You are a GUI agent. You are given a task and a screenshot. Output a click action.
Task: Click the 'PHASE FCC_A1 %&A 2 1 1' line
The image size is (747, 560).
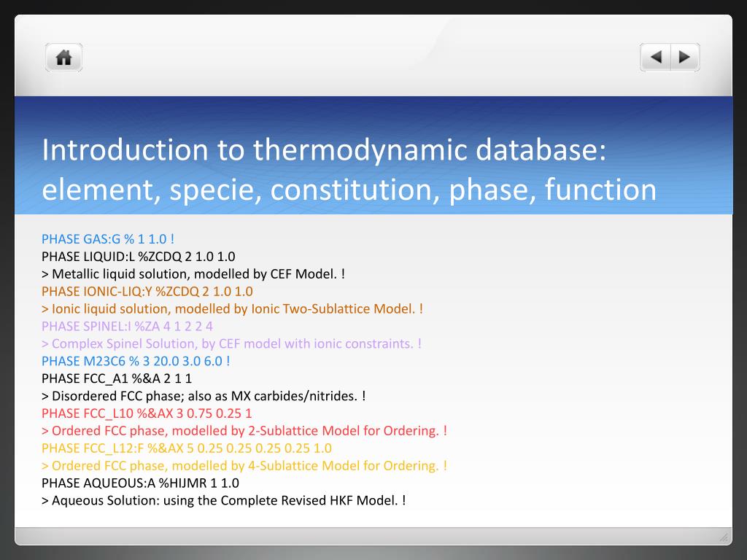117,378
